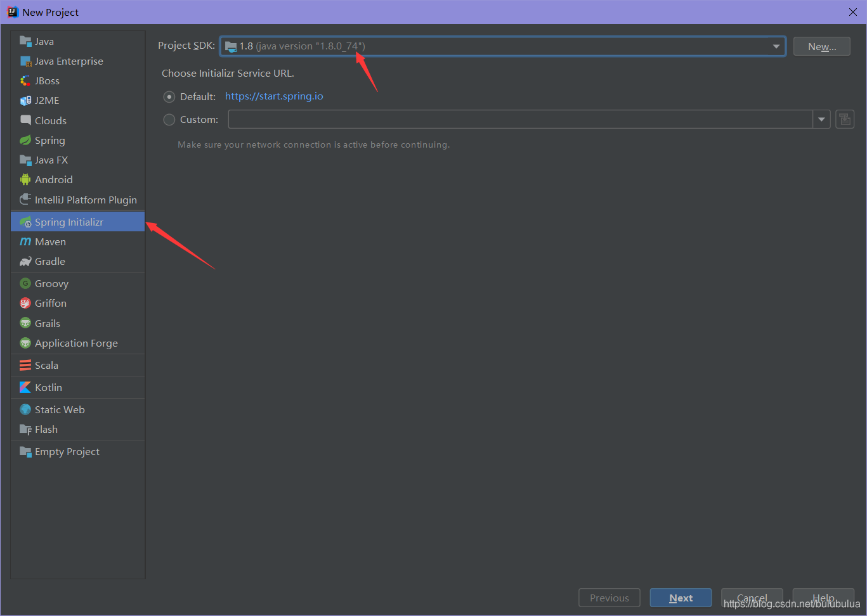This screenshot has height=616, width=867.
Task: Click the Next button
Action: pyautogui.click(x=681, y=598)
